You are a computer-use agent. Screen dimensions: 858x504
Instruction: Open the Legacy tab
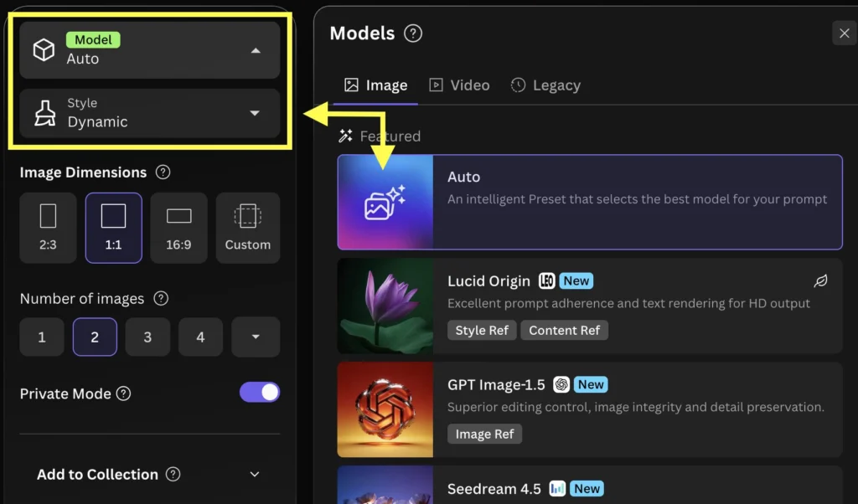click(x=545, y=85)
